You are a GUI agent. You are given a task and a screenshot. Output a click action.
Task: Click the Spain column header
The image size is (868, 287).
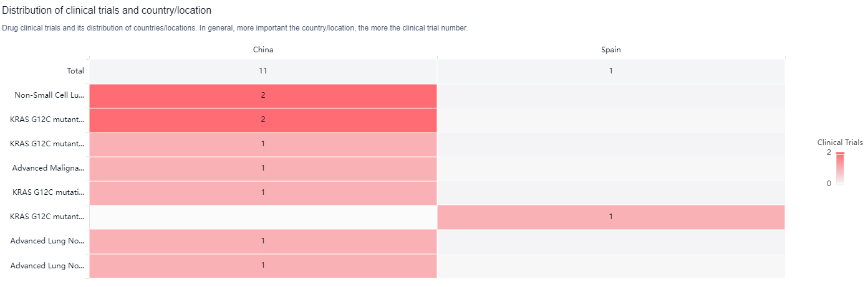point(610,50)
